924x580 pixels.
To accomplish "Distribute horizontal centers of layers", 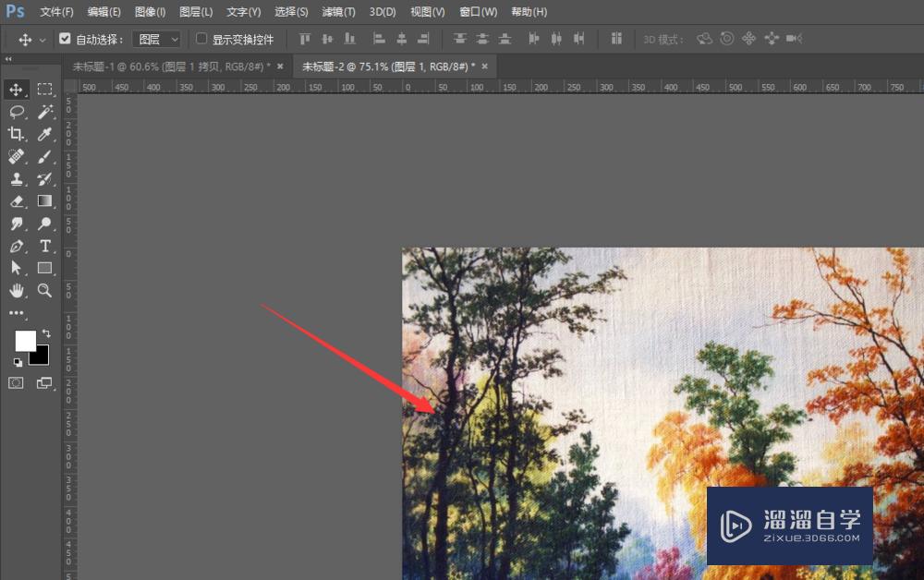I will 555,39.
